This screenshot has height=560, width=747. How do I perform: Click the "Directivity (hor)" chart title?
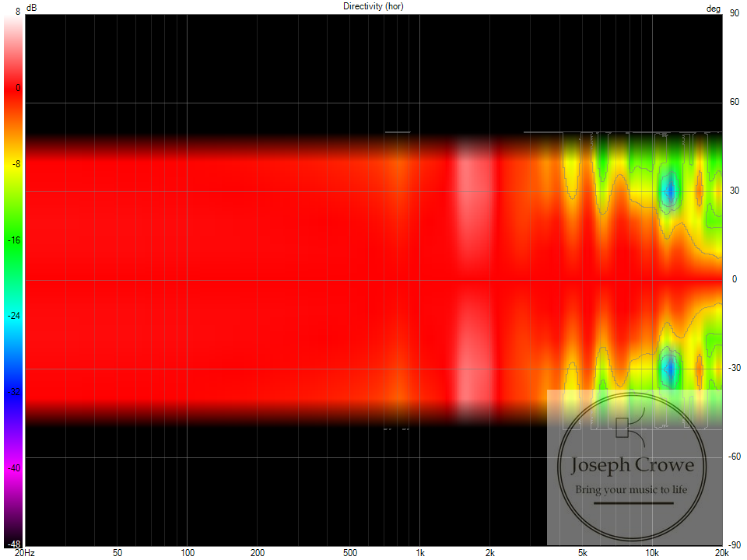tap(373, 6)
